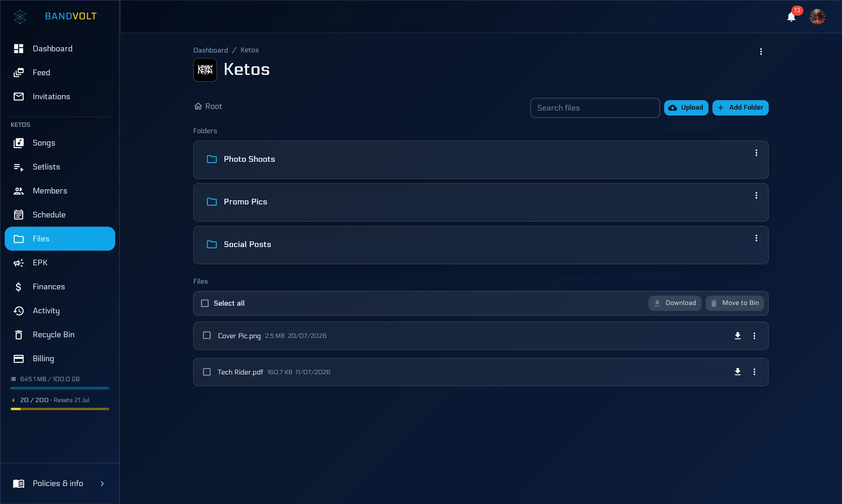Viewport: 842px width, 504px height.
Task: Click the Root home icon
Action: (x=198, y=106)
